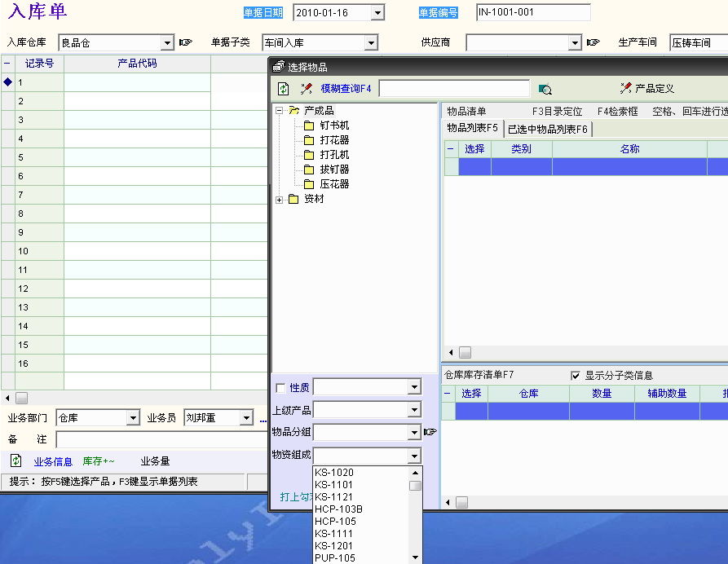Select the 压花器 folder in tree
The image size is (728, 564).
333,184
